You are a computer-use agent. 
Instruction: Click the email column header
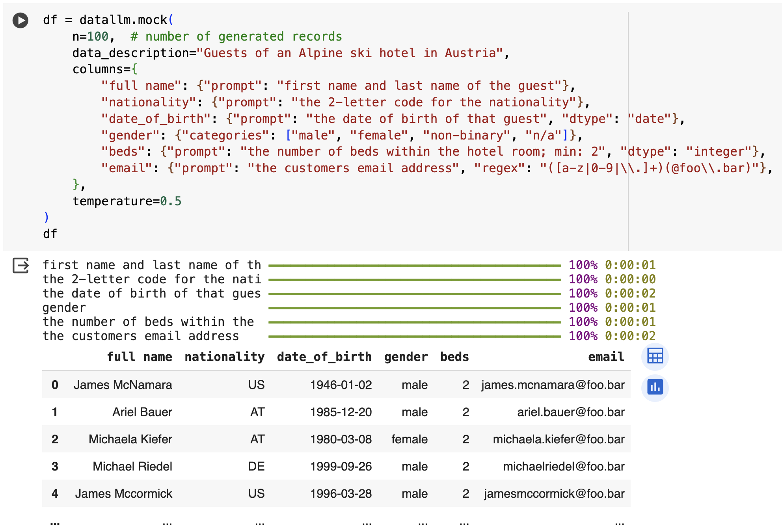click(x=606, y=357)
